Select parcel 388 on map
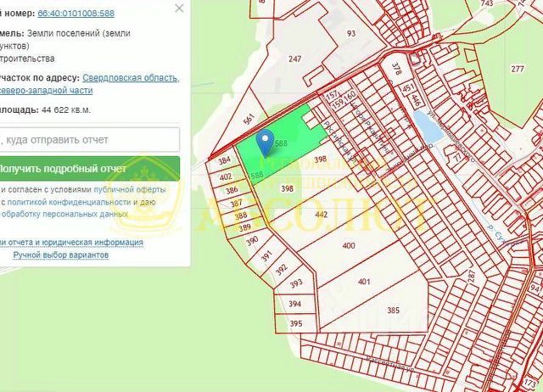 click(241, 216)
